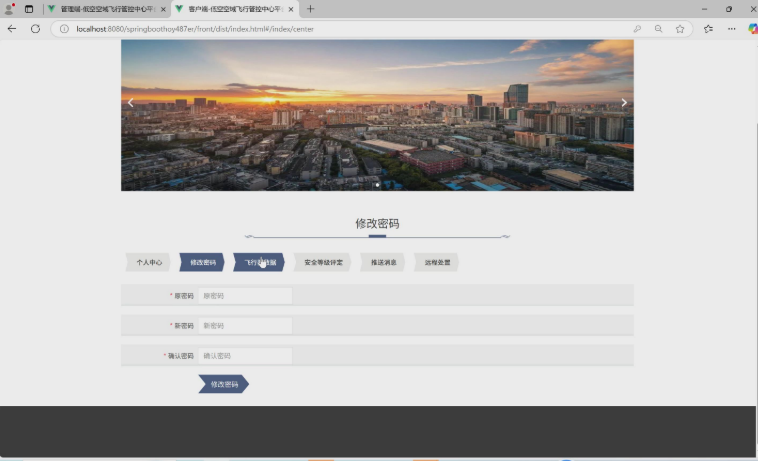Open the saved password key icon

point(637,29)
